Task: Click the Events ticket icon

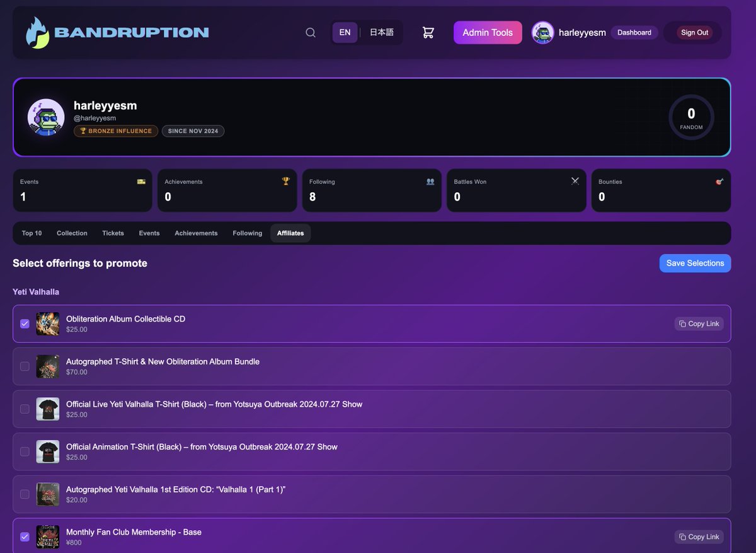Action: point(141,182)
